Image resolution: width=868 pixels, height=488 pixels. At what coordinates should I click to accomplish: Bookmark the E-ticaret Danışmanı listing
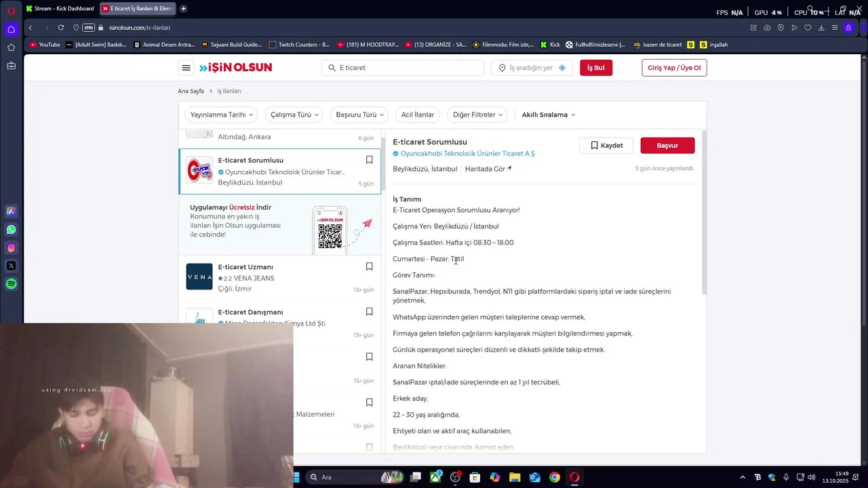pos(370,312)
